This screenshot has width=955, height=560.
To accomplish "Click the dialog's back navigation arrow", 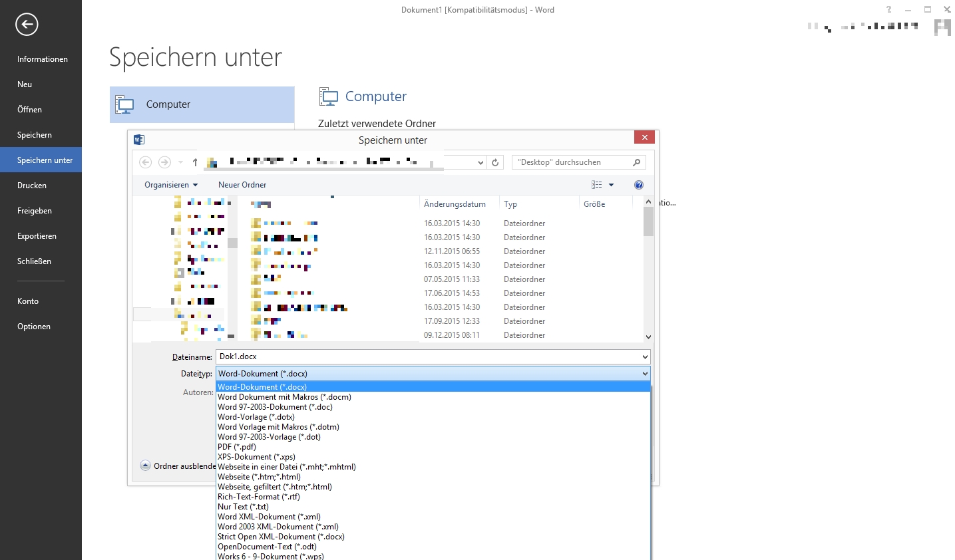I will pyautogui.click(x=145, y=162).
